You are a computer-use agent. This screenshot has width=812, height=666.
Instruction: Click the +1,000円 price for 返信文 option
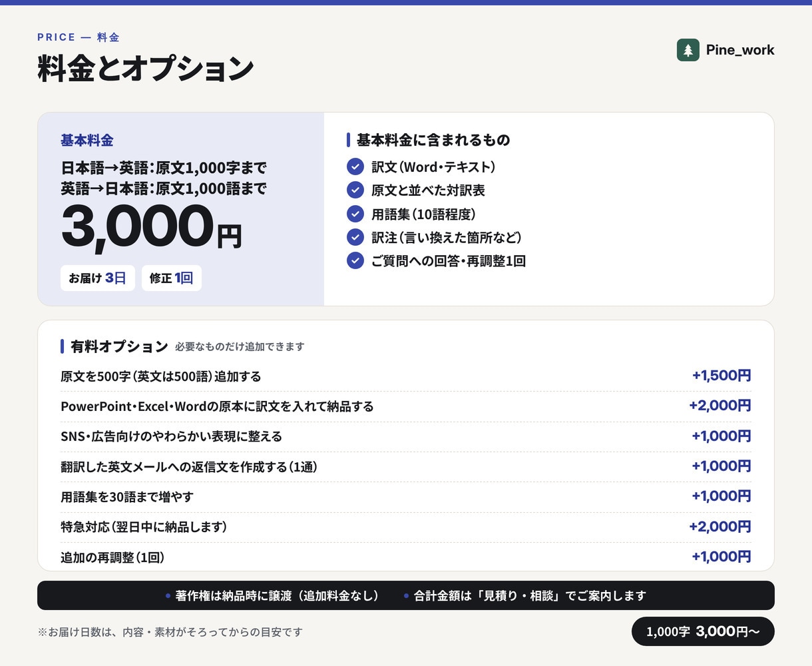pos(721,466)
